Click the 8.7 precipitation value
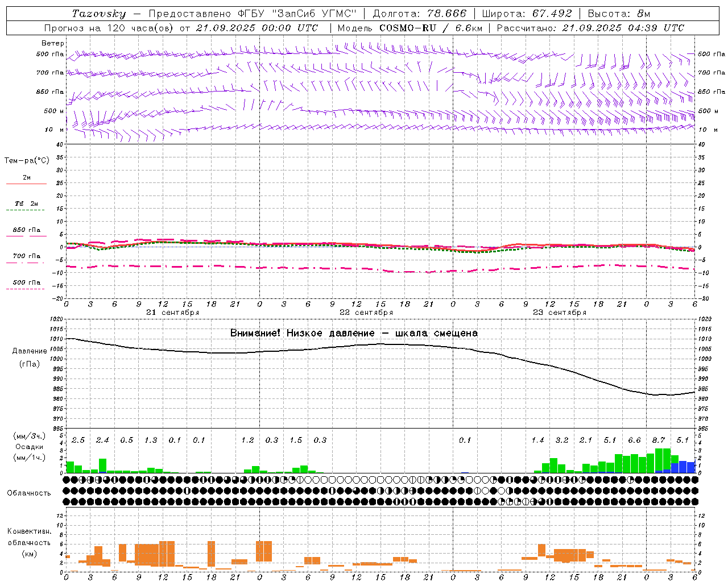728x582 pixels. [x=659, y=440]
